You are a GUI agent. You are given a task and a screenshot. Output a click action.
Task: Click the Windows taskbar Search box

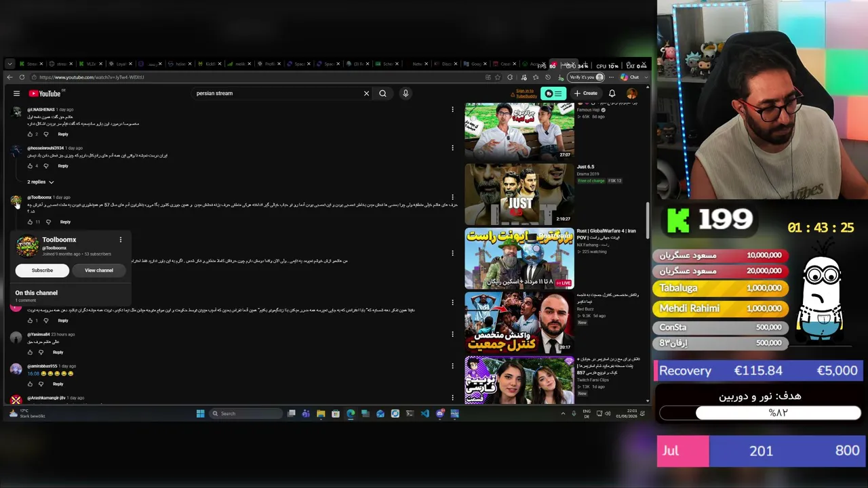click(244, 413)
